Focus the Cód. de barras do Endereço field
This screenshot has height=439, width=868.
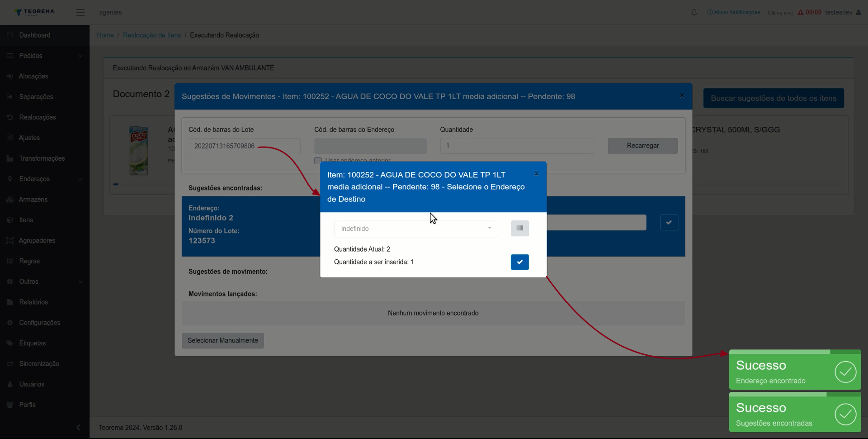click(x=370, y=146)
